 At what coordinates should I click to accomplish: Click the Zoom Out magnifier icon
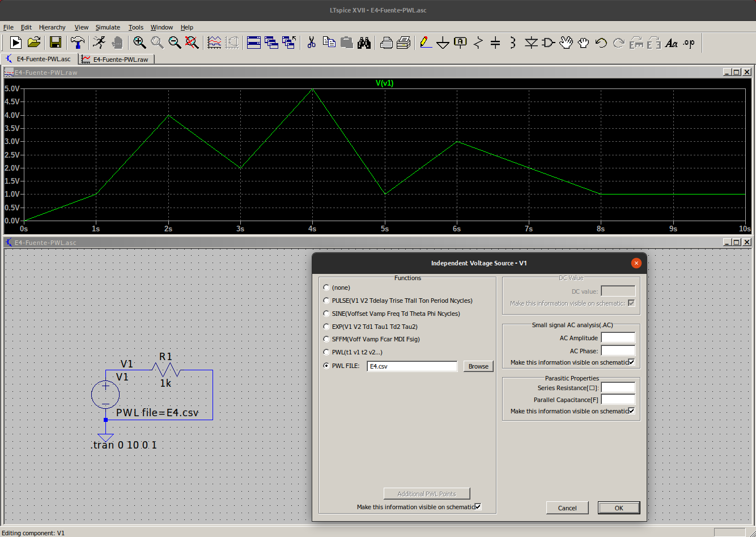pyautogui.click(x=175, y=43)
